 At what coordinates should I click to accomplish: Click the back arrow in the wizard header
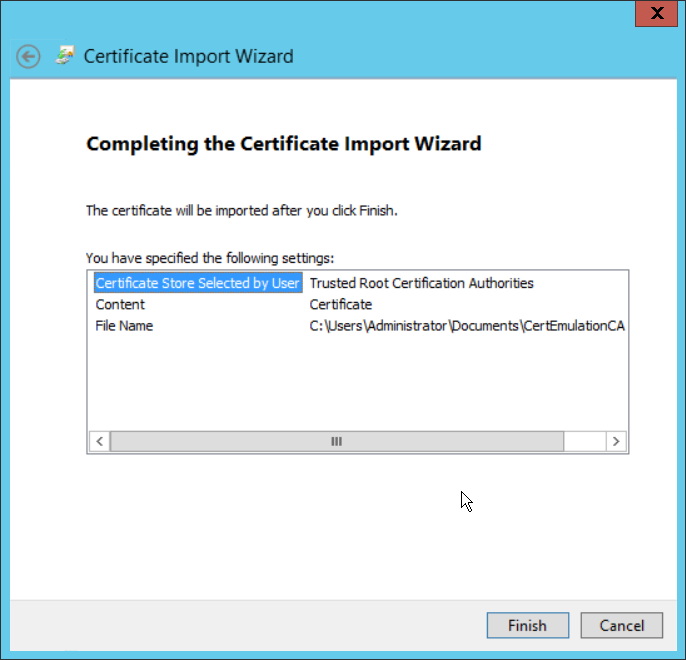pyautogui.click(x=28, y=56)
